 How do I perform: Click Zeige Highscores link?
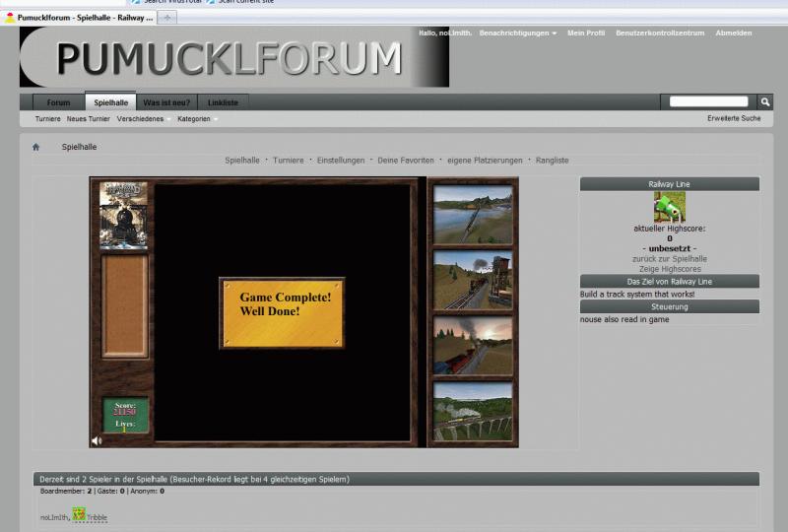pos(670,269)
